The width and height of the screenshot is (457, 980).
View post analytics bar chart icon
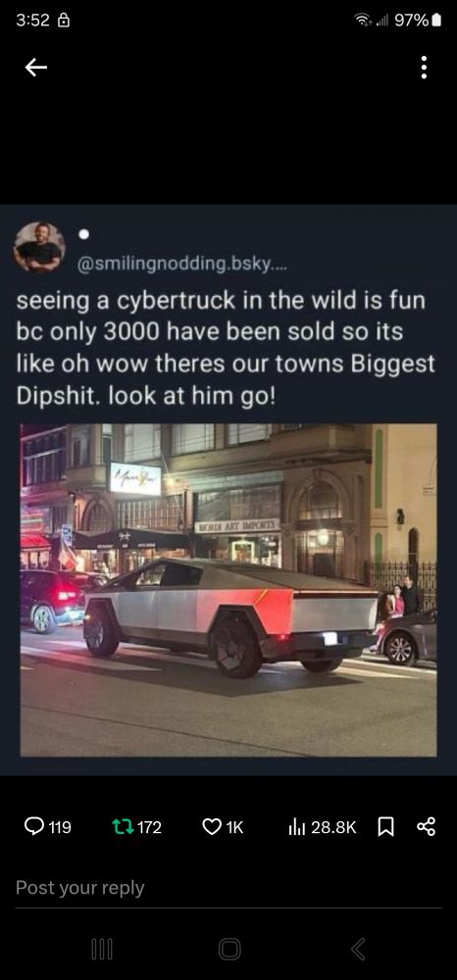(x=296, y=827)
